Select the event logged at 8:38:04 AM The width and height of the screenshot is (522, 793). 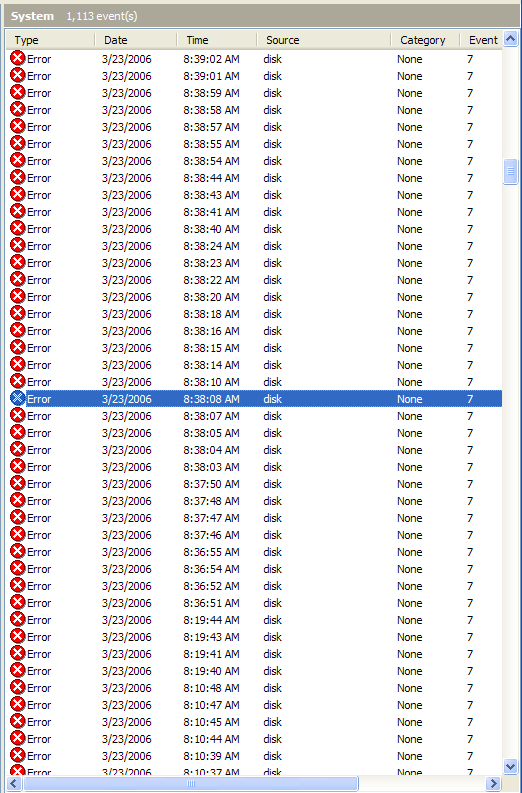coord(254,450)
